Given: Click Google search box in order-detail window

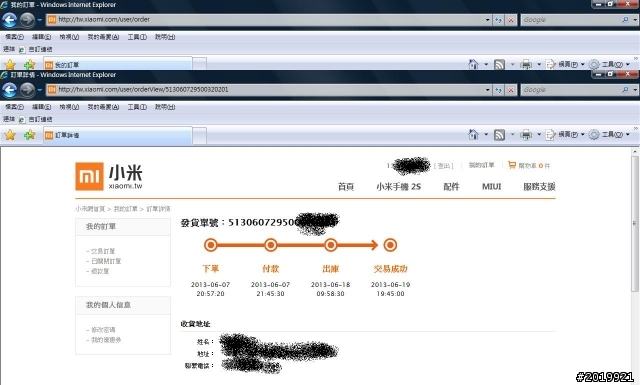Looking at the screenshot, I should [x=571, y=90].
